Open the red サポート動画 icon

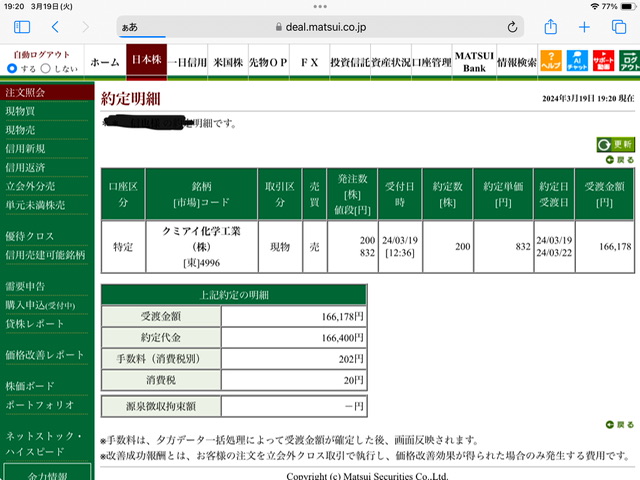point(603,61)
